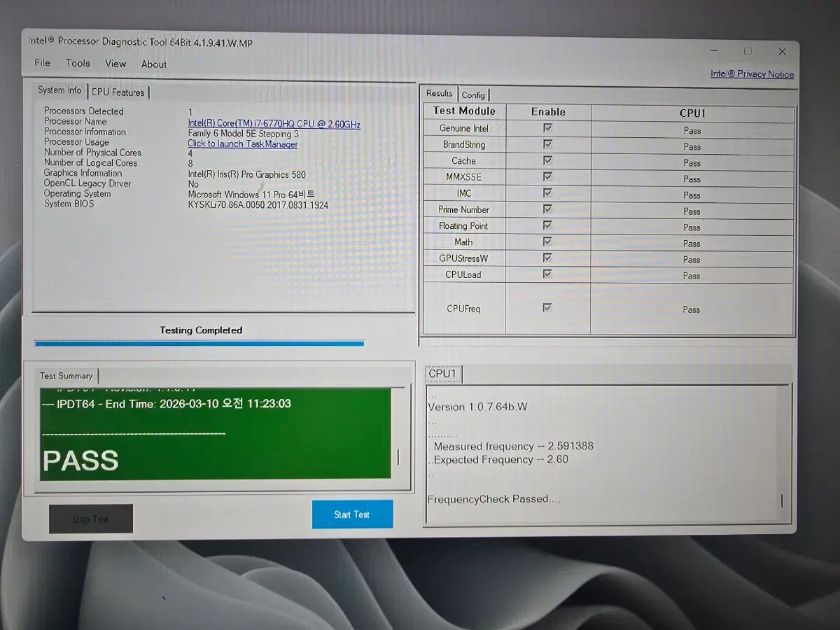
Task: Click the Testing Completed progress bar
Action: click(199, 343)
